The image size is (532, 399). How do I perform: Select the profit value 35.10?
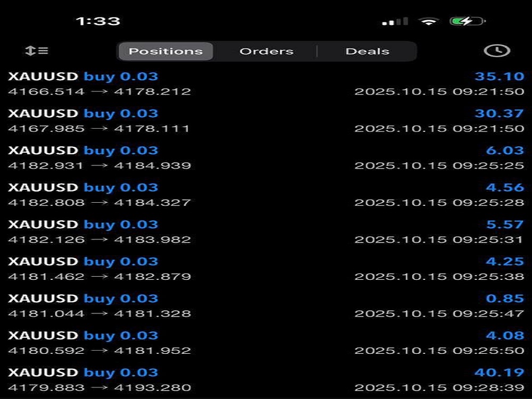500,76
